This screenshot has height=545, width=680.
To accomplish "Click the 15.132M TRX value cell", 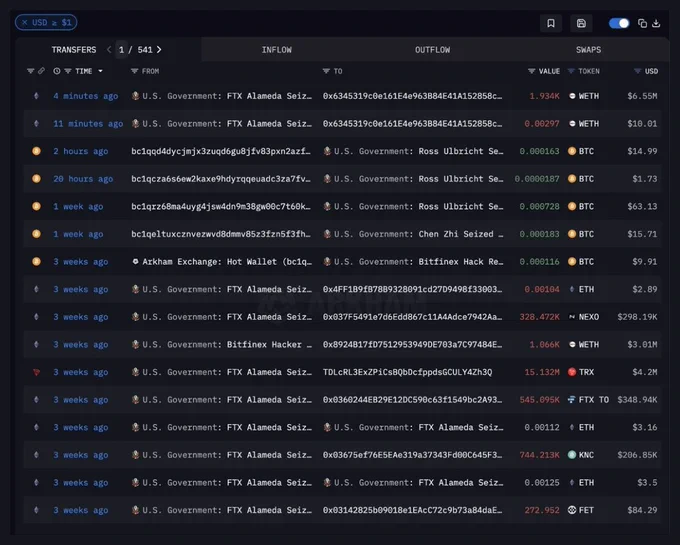I will click(x=542, y=372).
